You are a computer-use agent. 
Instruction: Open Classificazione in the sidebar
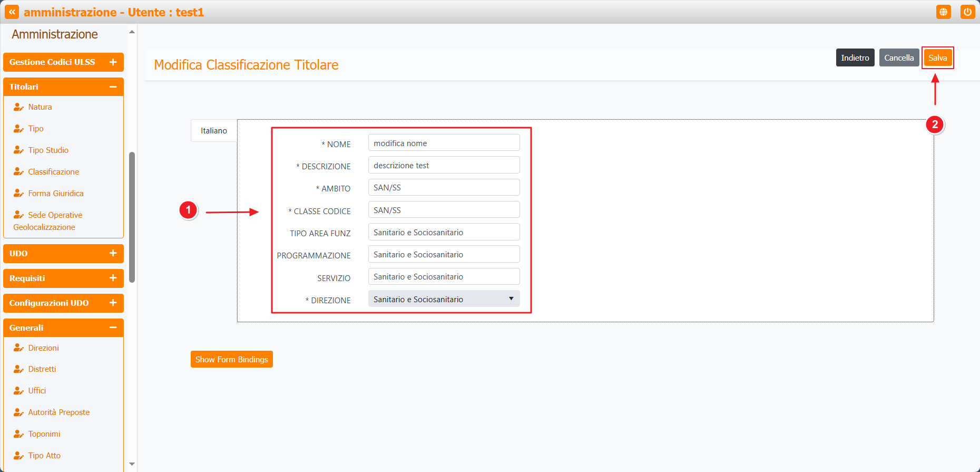pos(53,172)
